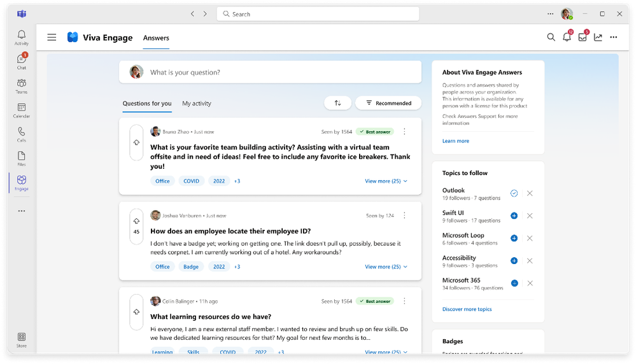The width and height of the screenshot is (636, 364).
Task: Click the Teams search box
Action: [x=318, y=14]
